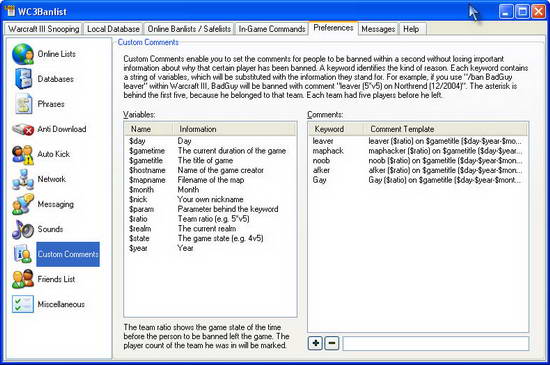Select Auto Kick label in sidebar
Image resolution: width=550 pixels, height=365 pixels.
click(54, 154)
